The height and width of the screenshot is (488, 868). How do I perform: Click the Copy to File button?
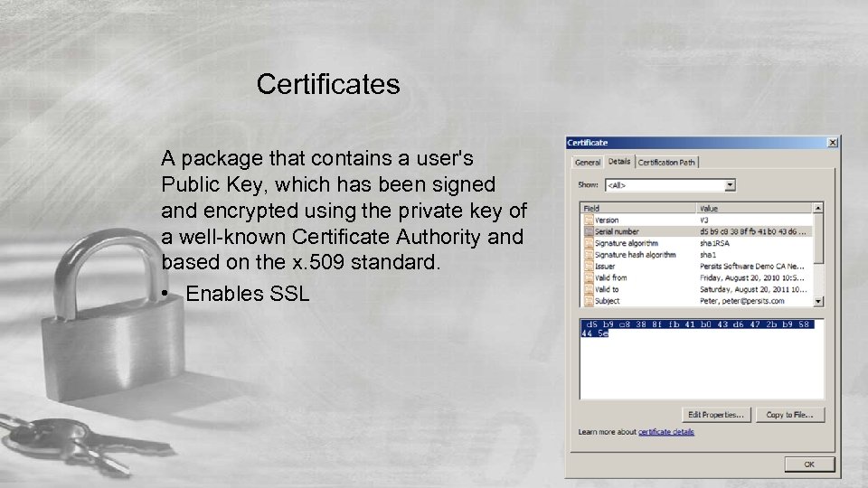point(789,415)
